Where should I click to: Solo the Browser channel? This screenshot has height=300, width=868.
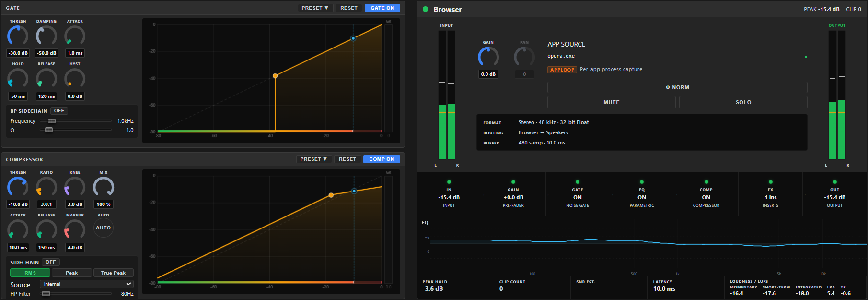point(743,102)
